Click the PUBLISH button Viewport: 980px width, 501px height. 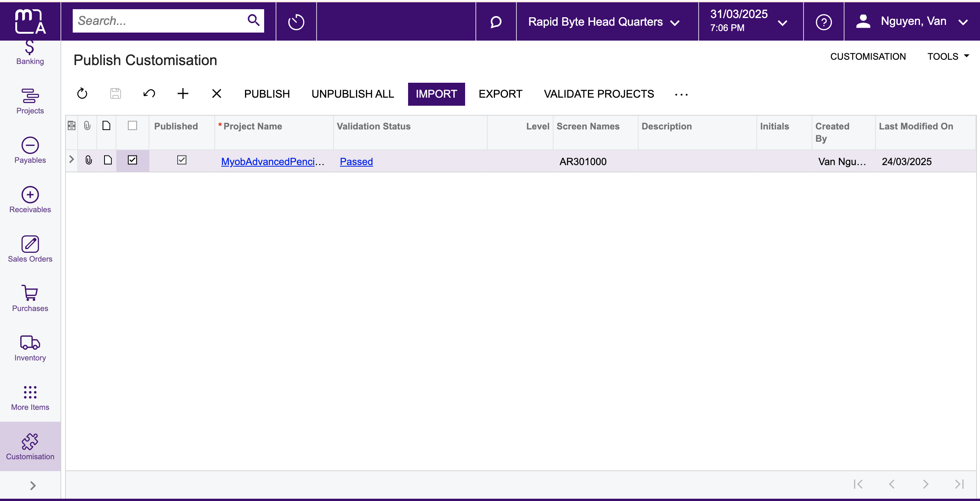[267, 94]
